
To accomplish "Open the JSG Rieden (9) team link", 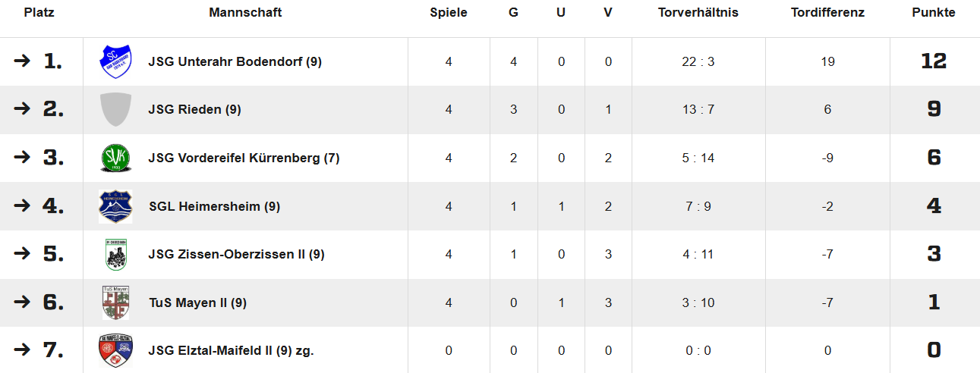I will pos(195,109).
